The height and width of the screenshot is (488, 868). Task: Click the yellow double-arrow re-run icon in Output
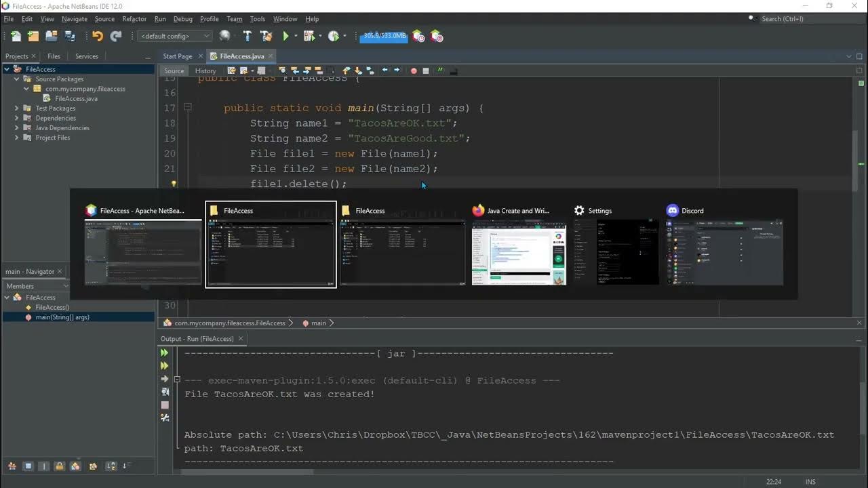click(164, 365)
